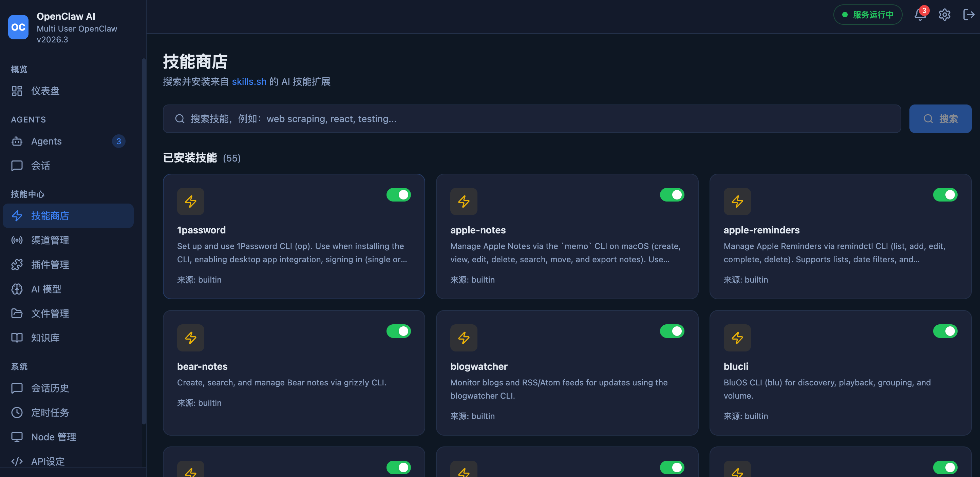Click the lightning icon on blogwatcher card

click(x=464, y=338)
